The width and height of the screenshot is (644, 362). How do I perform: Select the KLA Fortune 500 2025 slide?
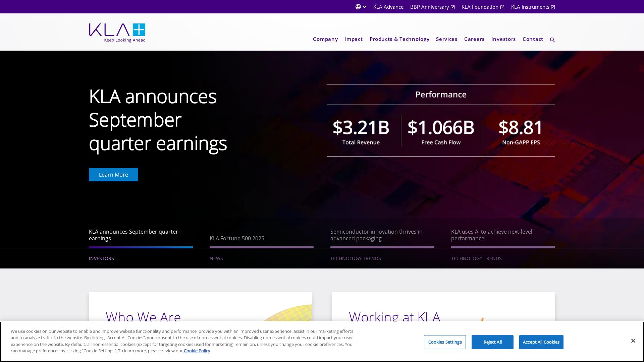click(237, 238)
